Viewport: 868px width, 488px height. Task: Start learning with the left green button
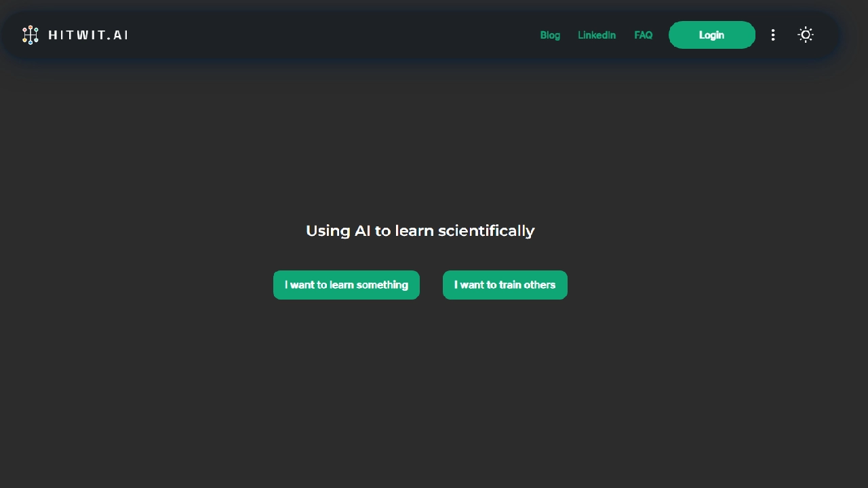(x=347, y=285)
